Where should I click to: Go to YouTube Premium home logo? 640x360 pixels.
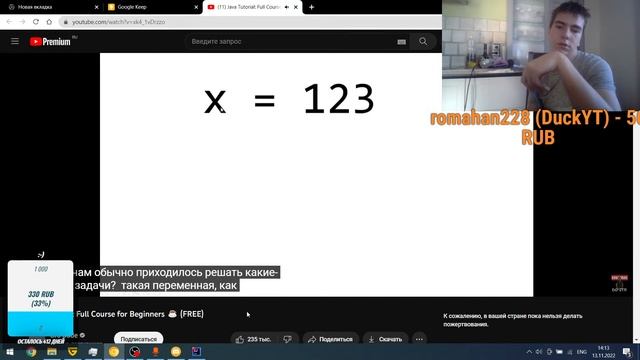click(50, 42)
